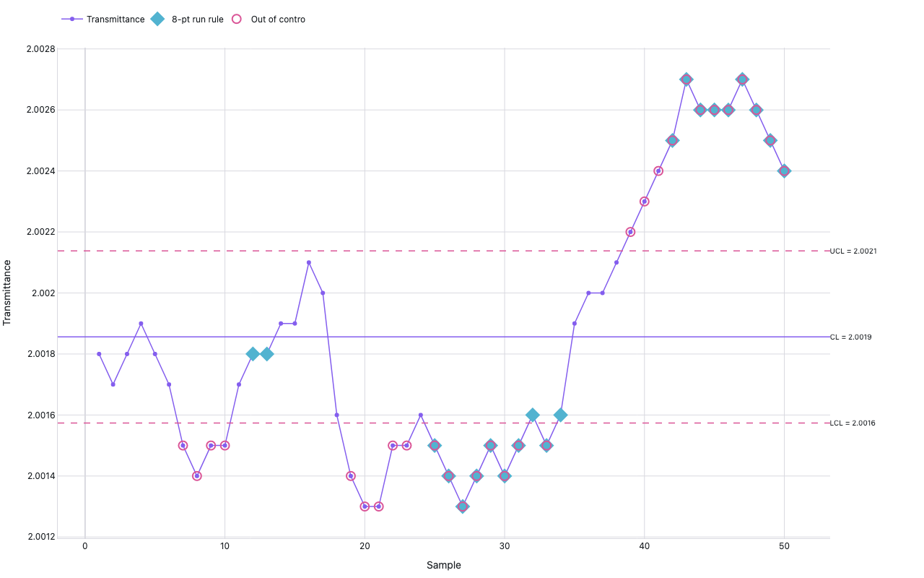Click the vertical Transmittance y-axis title
Image resolution: width=924 pixels, height=578 pixels.
point(8,293)
